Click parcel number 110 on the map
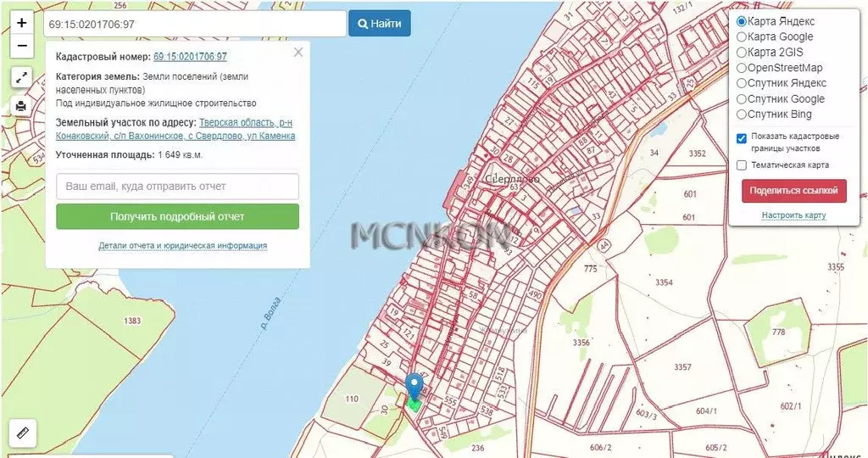 352,399
